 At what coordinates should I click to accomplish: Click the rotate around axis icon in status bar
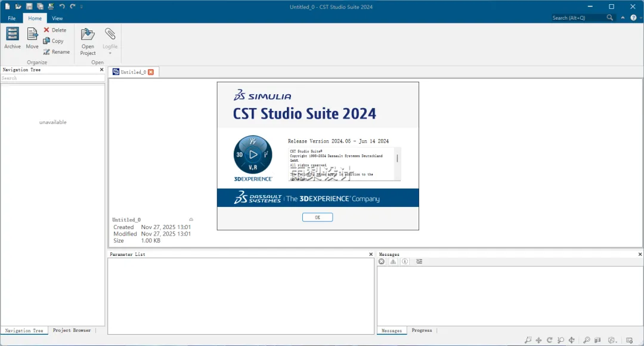[571, 340]
